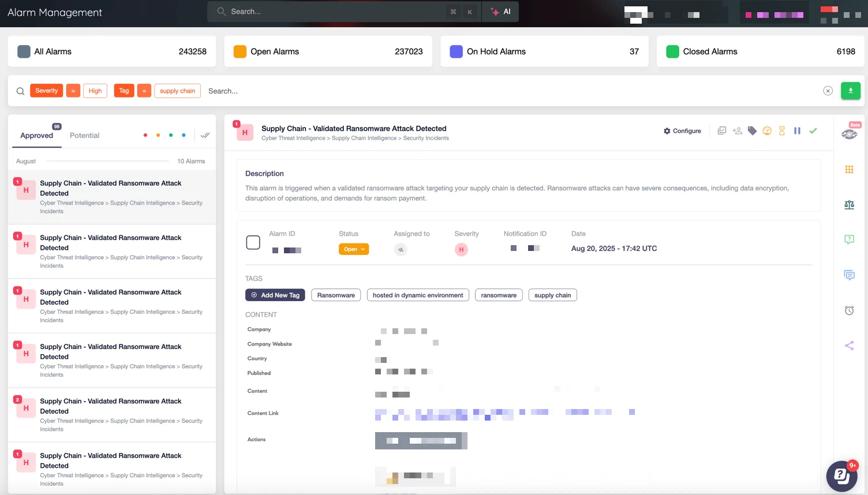868x495 pixels.
Task: Tick the checkbox beside the Alarm ID field
Action: click(x=253, y=242)
